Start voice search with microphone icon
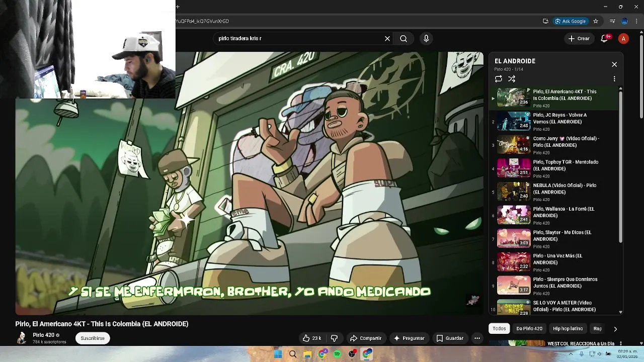Screen dimensions: 644x362 click(426, 38)
